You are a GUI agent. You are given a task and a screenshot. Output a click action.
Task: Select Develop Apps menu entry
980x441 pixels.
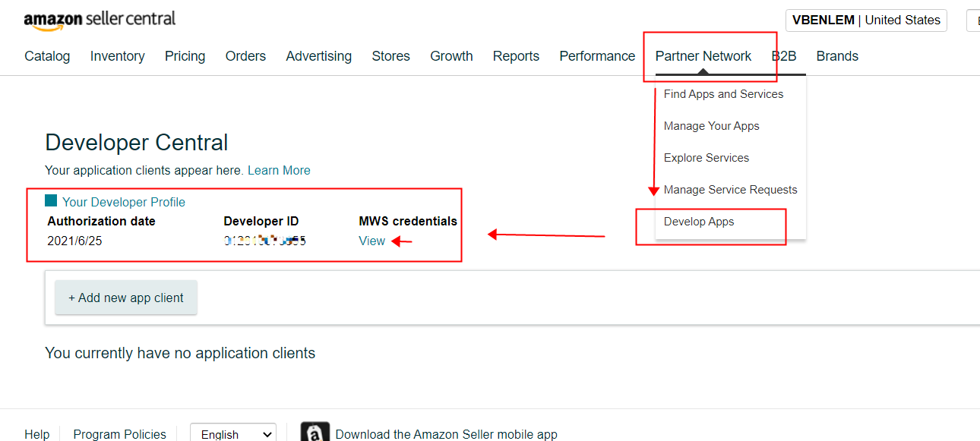point(699,222)
